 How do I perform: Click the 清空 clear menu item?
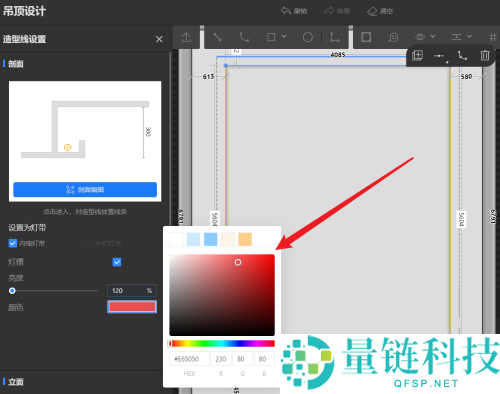click(x=380, y=11)
